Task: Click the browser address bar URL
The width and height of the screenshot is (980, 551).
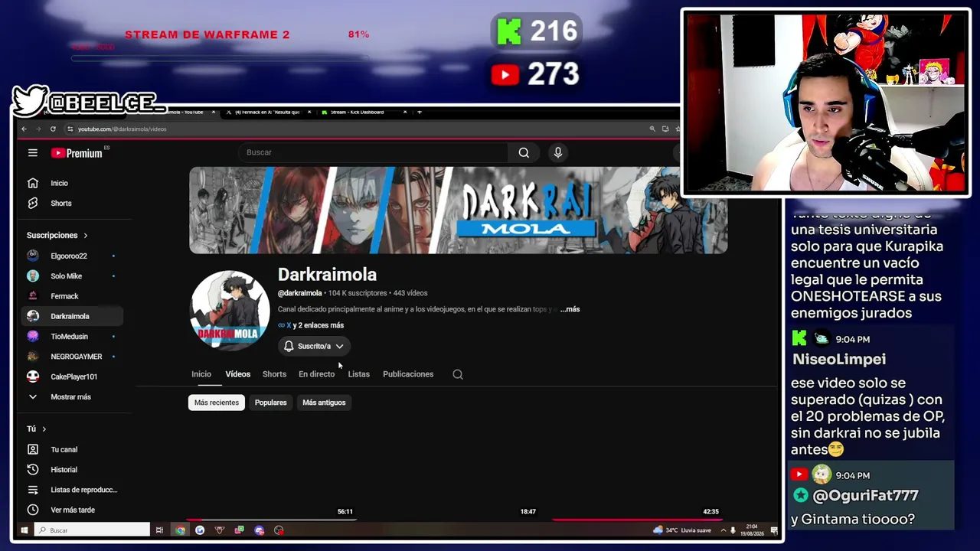Action: pos(122,129)
